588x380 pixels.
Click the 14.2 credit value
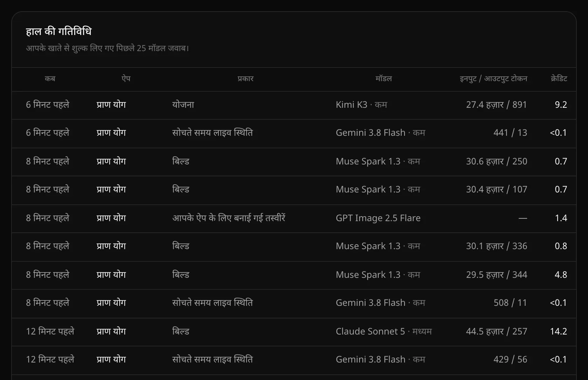click(558, 331)
